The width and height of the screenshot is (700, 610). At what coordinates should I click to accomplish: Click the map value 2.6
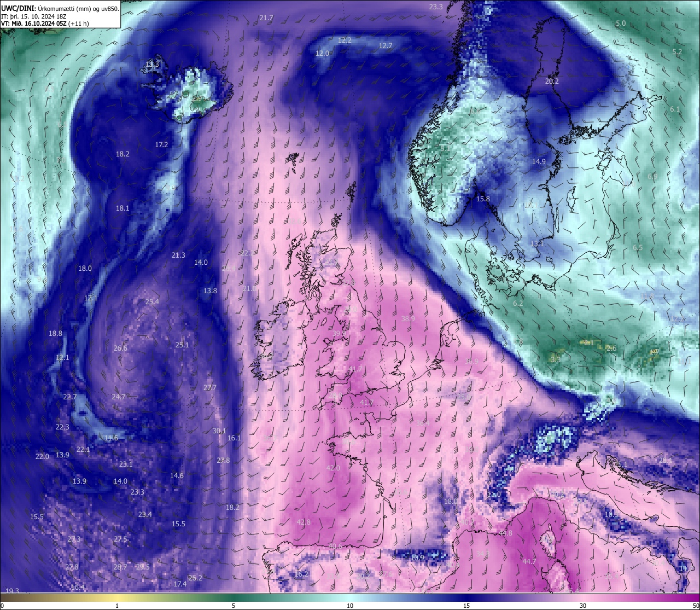[x=611, y=349]
